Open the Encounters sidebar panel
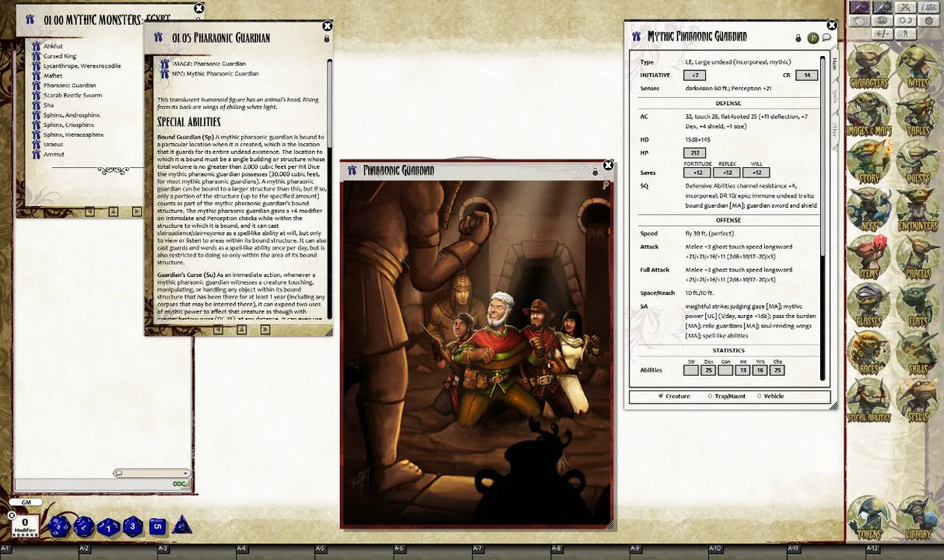The width and height of the screenshot is (944, 560). pyautogui.click(x=917, y=211)
